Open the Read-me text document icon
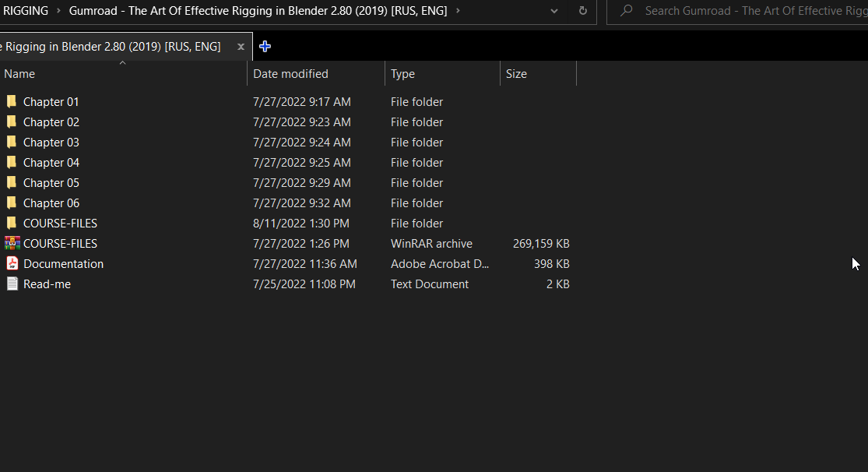Screen dimensions: 868x472 click(12, 284)
